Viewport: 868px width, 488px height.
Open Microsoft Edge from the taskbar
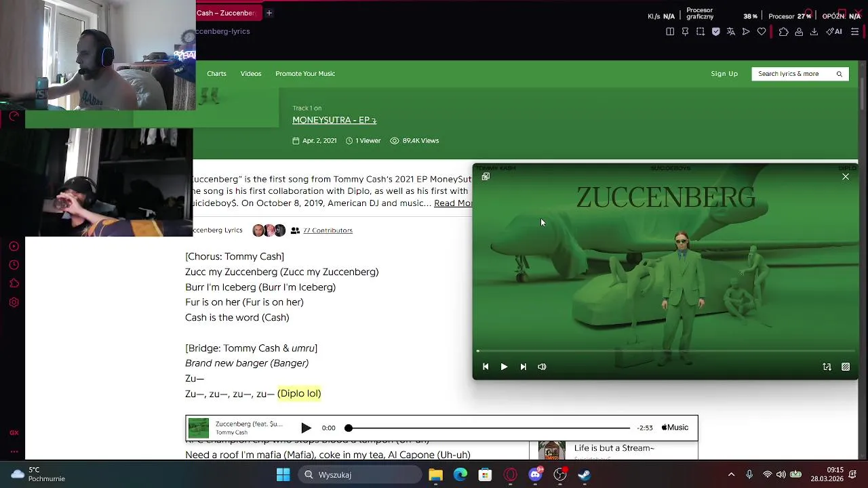pos(460,474)
